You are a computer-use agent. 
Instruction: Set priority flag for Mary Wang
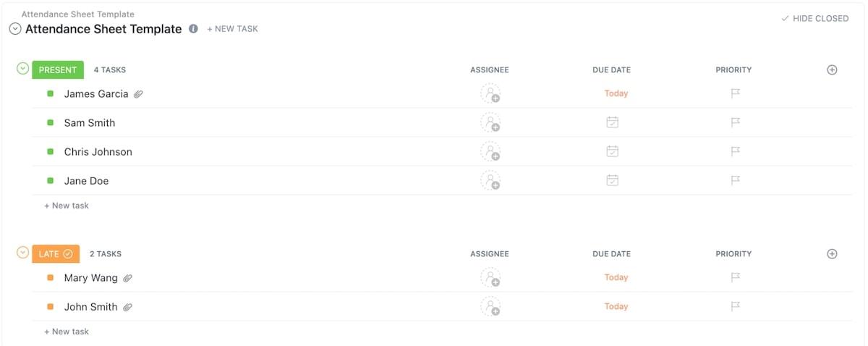735,277
